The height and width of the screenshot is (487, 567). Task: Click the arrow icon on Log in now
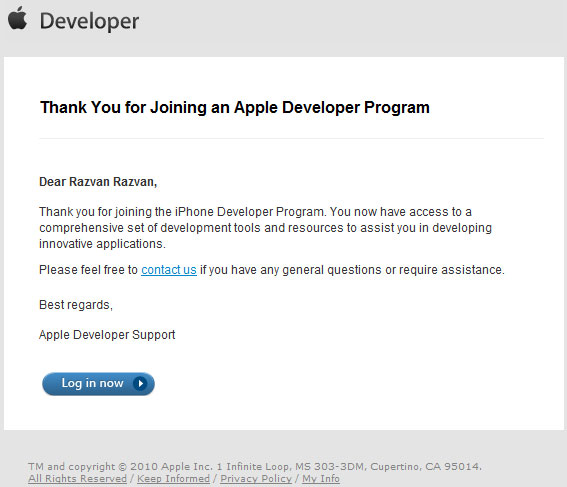140,383
